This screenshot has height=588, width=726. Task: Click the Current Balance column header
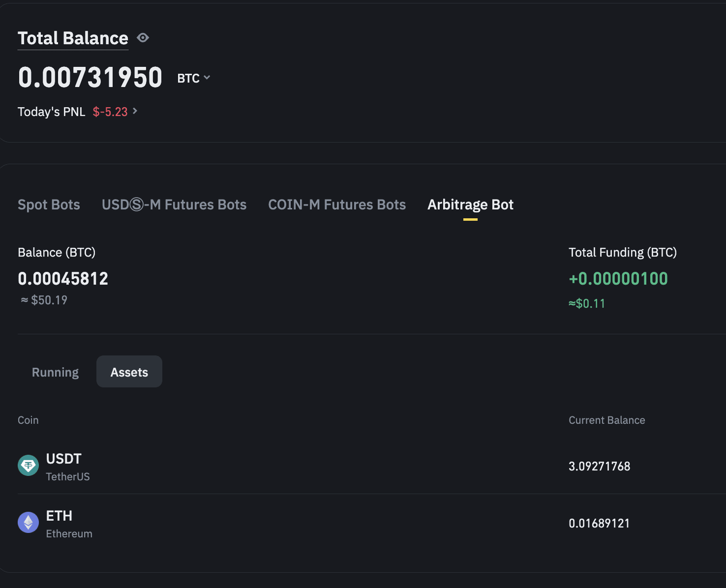(x=606, y=420)
